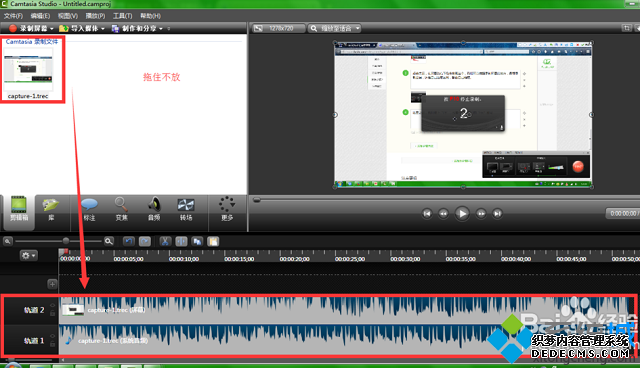Expand the Import media dropdown arrow
Screen dimensions: 640x368
point(103,29)
